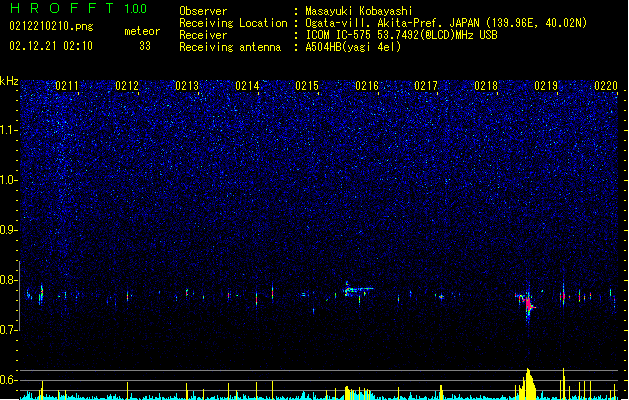Screen dimensions: 629x400
Task: Select the file name 0212210210.png
Action: click(51, 26)
